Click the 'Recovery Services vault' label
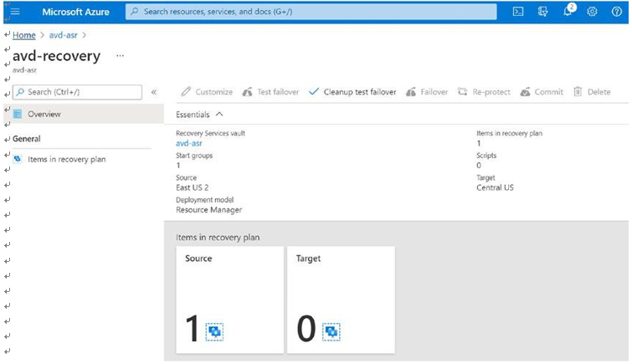The image size is (632, 364). coord(210,133)
